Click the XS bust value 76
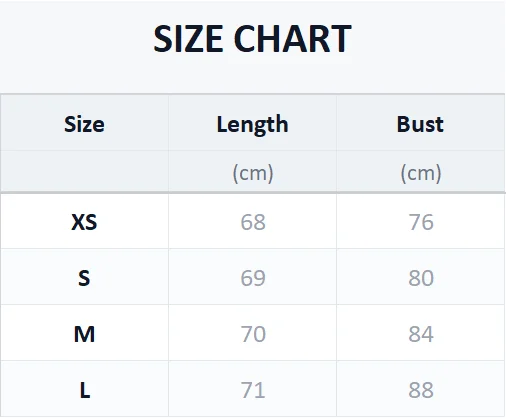506x418 pixels. click(421, 222)
